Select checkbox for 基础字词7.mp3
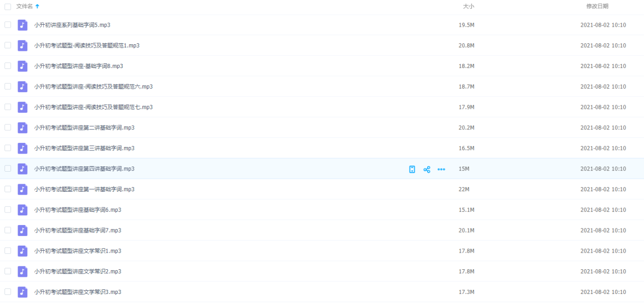The width and height of the screenshot is (644, 304). pyautogui.click(x=8, y=230)
